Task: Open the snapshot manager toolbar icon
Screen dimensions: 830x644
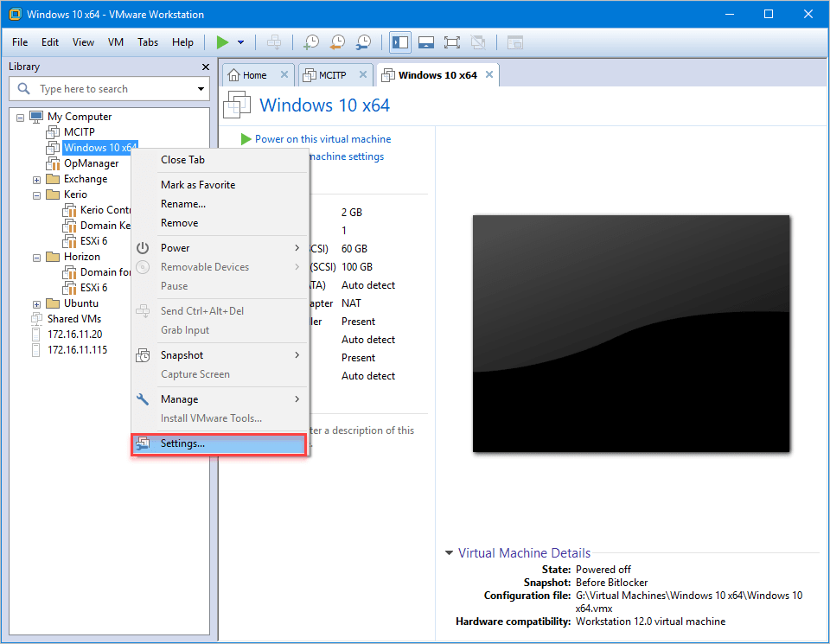Action: [x=364, y=42]
